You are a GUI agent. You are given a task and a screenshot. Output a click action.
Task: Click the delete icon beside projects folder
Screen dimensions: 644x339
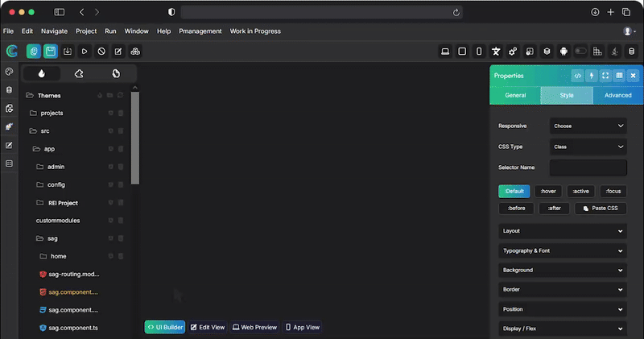point(121,113)
